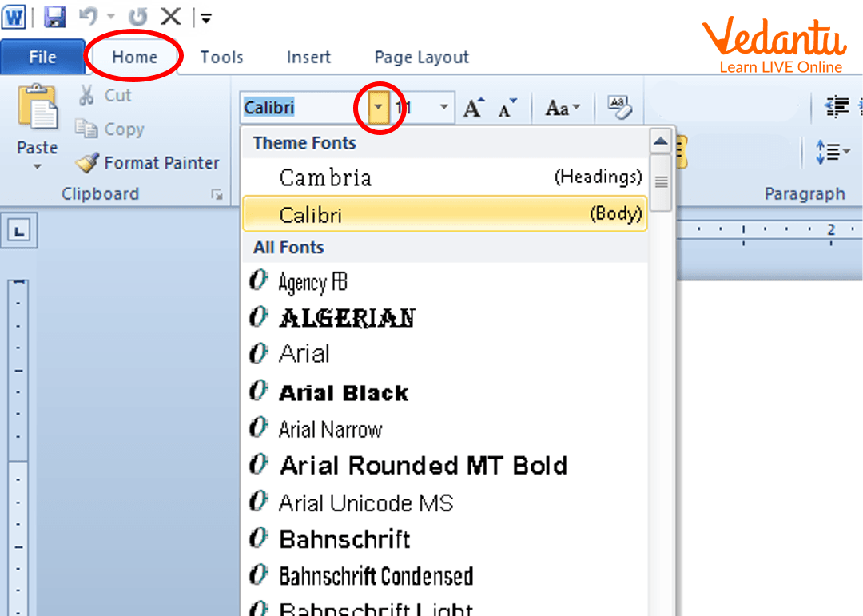Click the font list scroll-up arrow

[x=660, y=142]
